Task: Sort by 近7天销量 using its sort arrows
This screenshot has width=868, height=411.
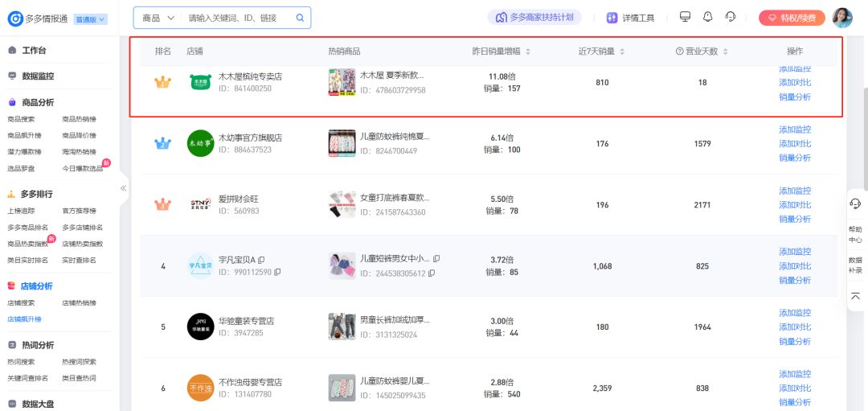Action: (x=621, y=51)
